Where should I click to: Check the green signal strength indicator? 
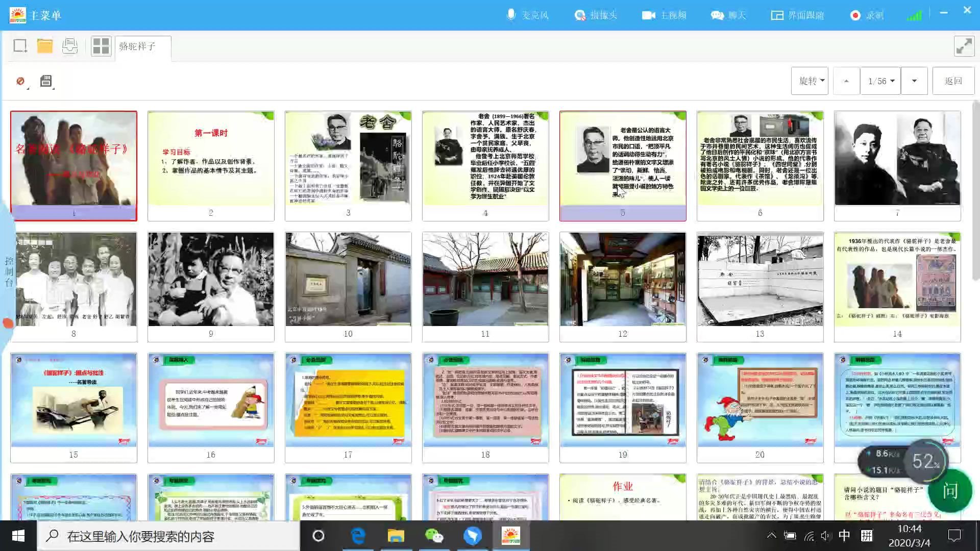tap(914, 15)
